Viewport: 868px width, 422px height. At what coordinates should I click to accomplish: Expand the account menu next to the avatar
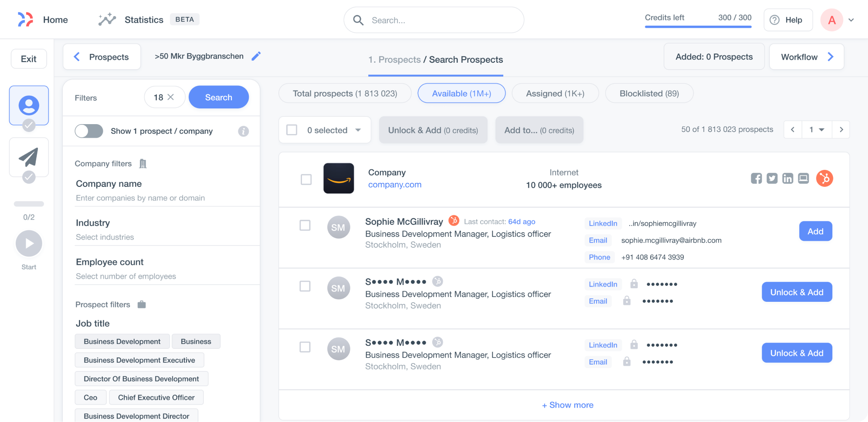pyautogui.click(x=851, y=20)
